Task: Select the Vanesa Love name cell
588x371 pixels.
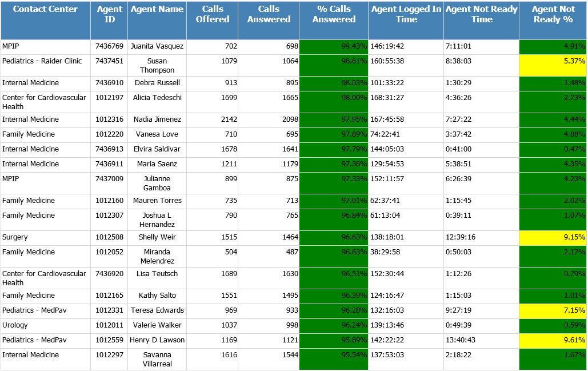Action: point(157,135)
